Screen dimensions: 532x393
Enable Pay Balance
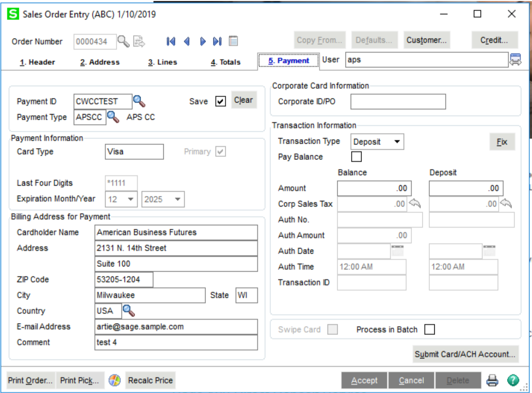[356, 157]
